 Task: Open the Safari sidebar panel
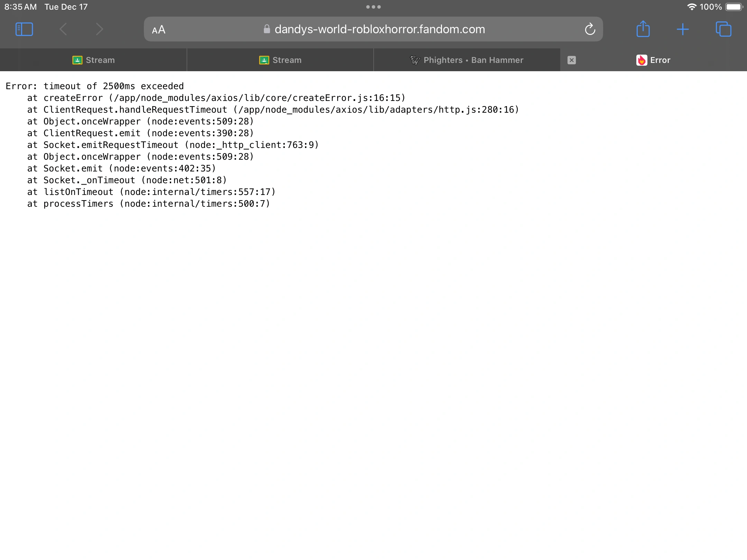pyautogui.click(x=24, y=29)
